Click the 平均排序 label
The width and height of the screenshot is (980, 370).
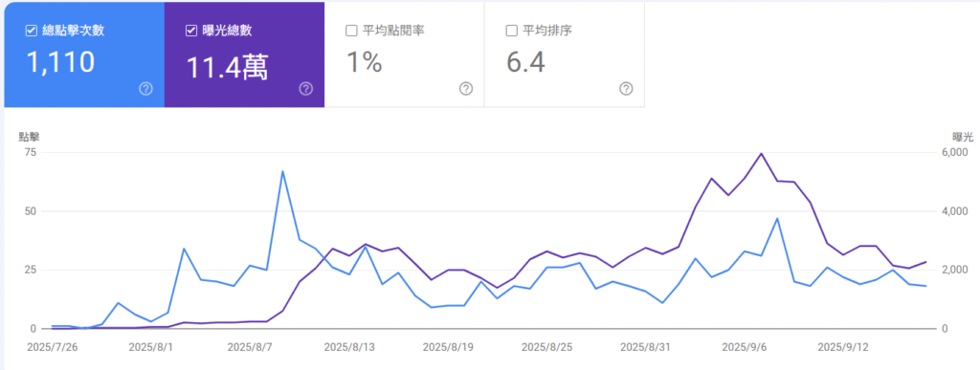(546, 31)
